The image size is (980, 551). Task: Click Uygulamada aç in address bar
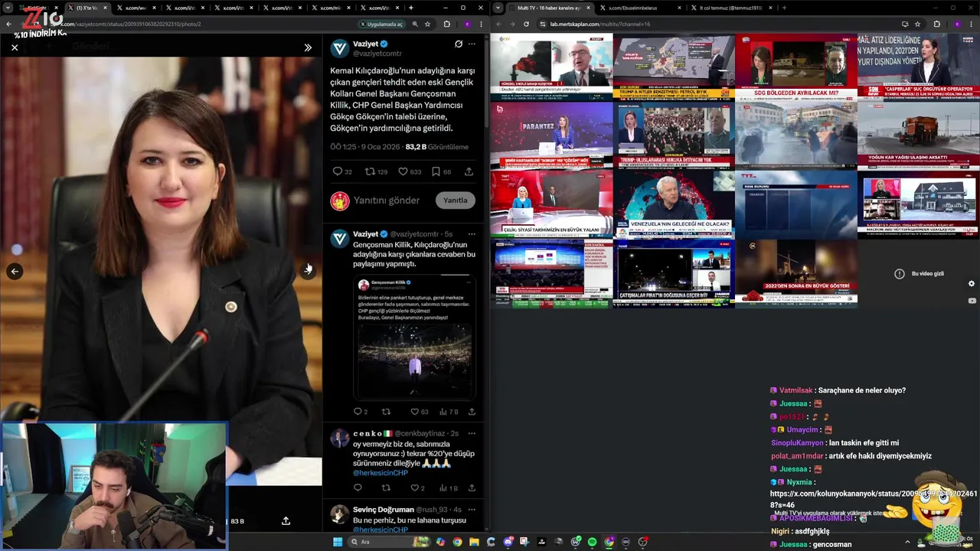coord(381,24)
